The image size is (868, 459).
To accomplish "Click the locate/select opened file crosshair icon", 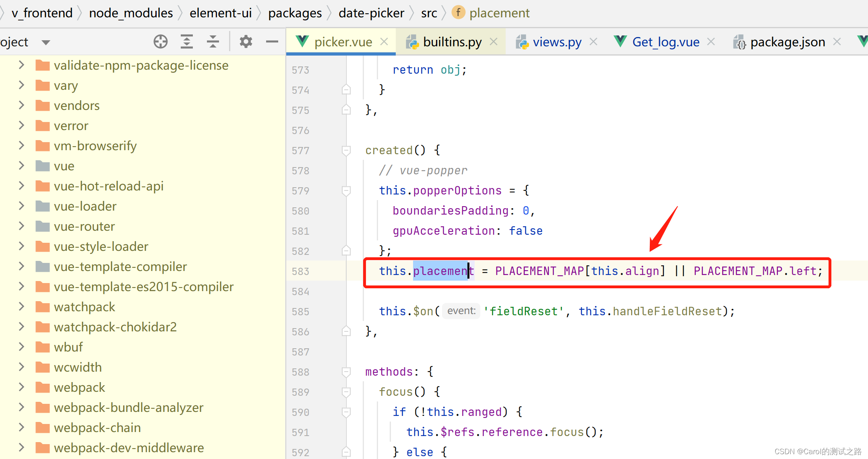I will (160, 41).
